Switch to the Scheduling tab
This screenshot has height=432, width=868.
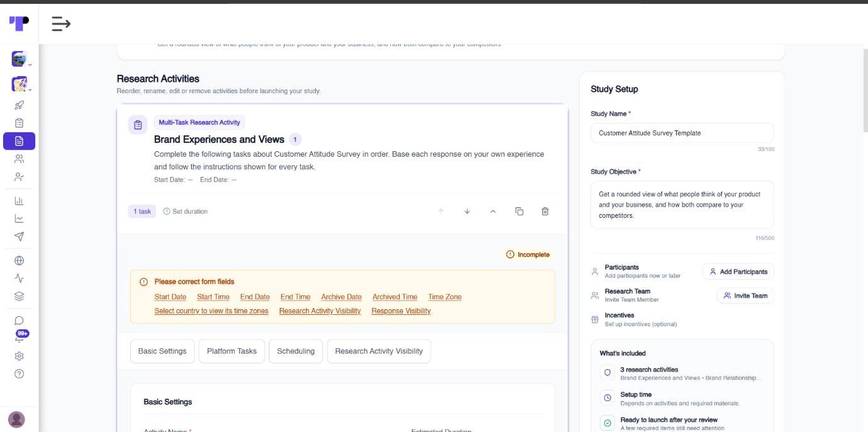(296, 351)
